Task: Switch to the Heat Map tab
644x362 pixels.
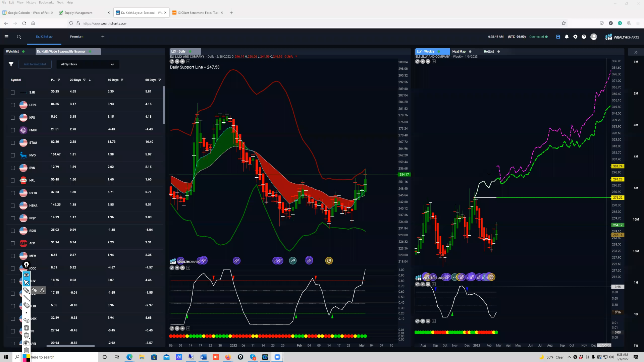Action: coord(459,52)
